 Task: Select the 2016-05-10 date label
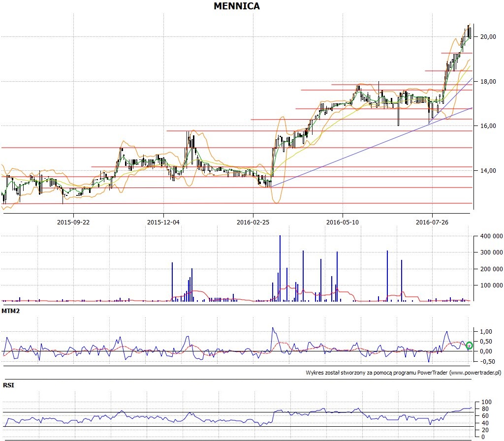pyautogui.click(x=343, y=222)
